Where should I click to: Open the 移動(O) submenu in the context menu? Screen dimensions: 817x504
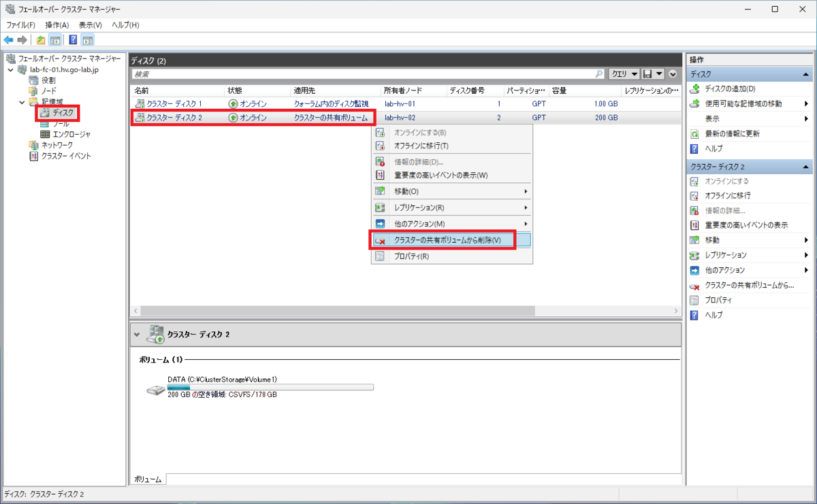(x=452, y=191)
